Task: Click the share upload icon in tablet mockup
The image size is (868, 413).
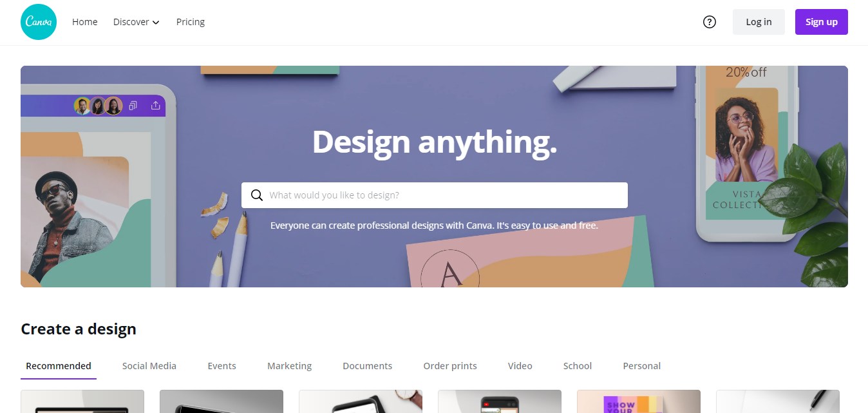Action: [x=155, y=106]
